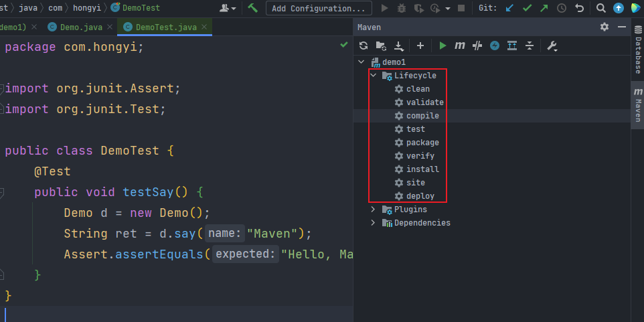Image resolution: width=644 pixels, height=322 pixels.
Task: Toggle Skip Tests mode icon
Action: (495, 46)
